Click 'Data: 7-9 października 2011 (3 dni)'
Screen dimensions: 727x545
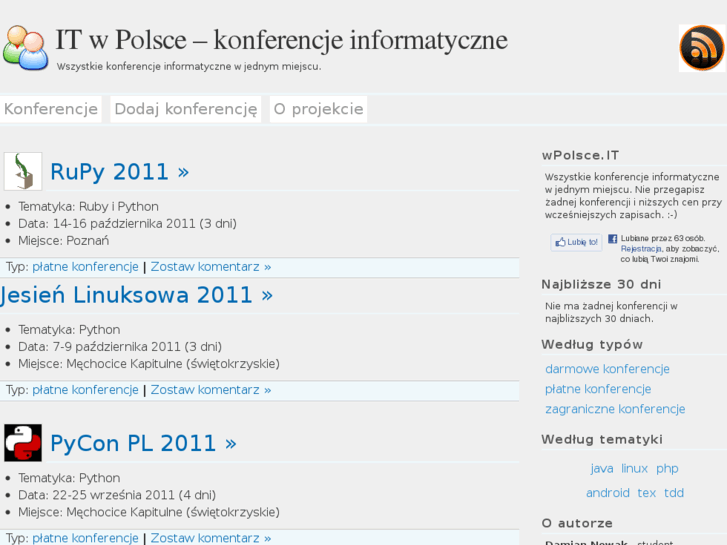[120, 347]
